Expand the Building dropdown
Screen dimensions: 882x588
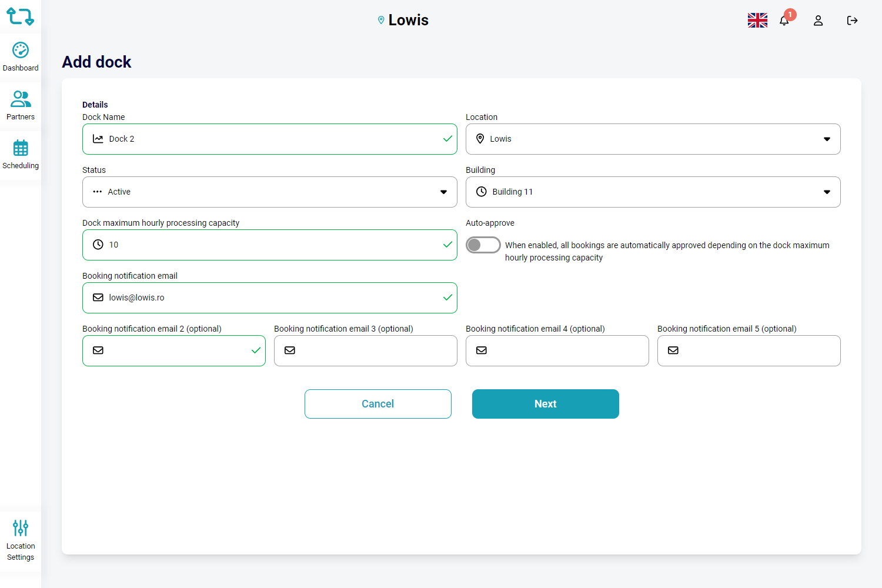[653, 192]
